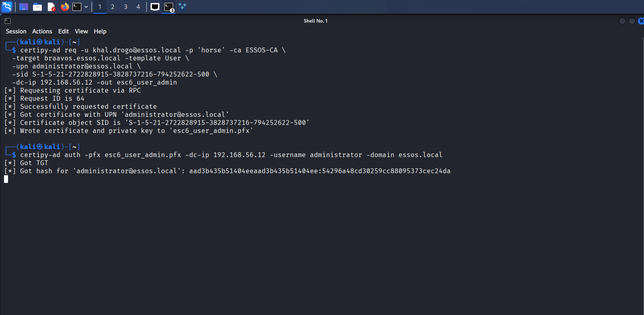Launch the text editor from the panel

(51, 7)
